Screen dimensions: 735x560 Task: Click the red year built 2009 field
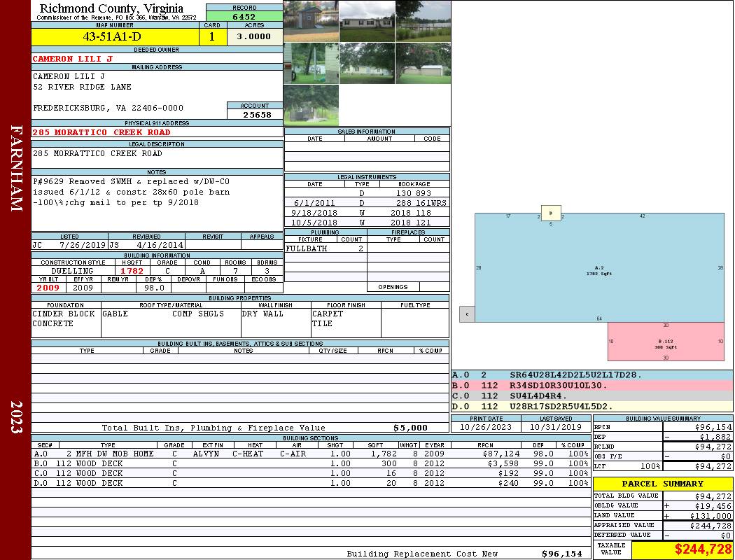[48, 288]
